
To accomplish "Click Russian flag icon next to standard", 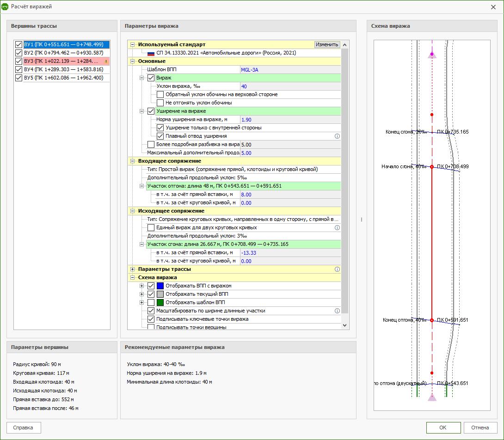I will pyautogui.click(x=151, y=53).
